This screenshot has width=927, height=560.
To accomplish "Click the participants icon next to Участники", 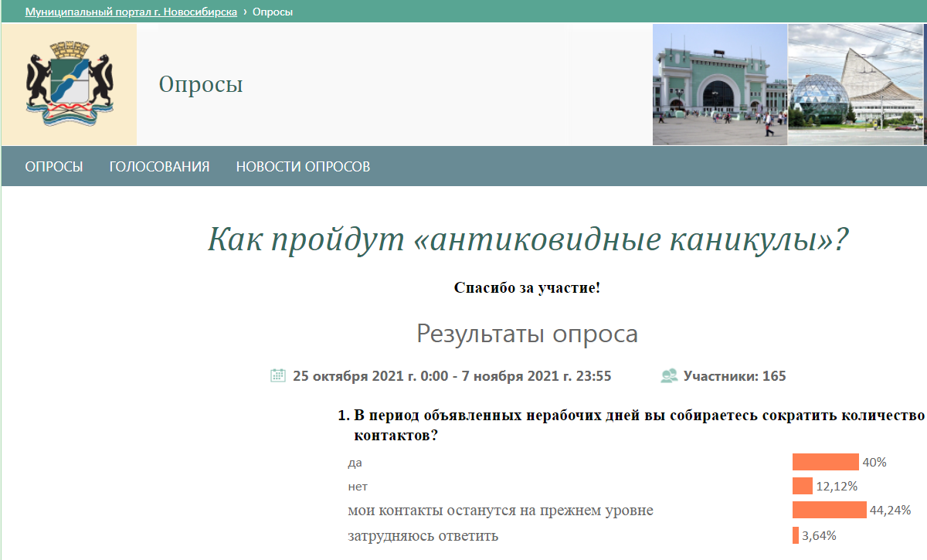I will pyautogui.click(x=669, y=376).
